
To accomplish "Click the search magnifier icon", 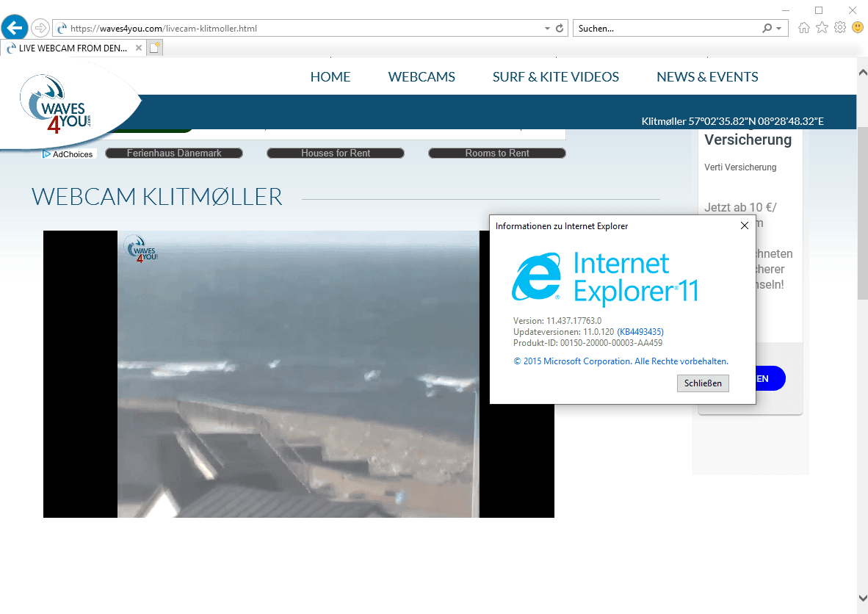I will [767, 28].
